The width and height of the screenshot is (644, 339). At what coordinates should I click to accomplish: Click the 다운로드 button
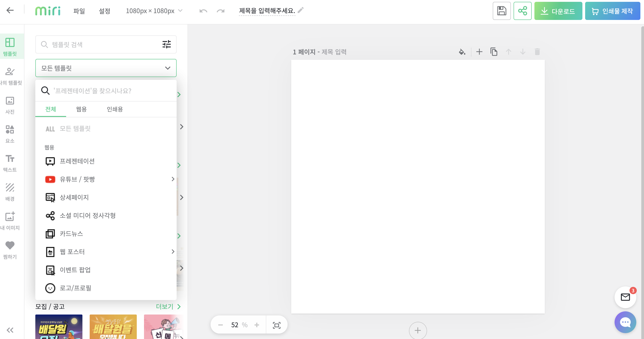[x=558, y=11]
